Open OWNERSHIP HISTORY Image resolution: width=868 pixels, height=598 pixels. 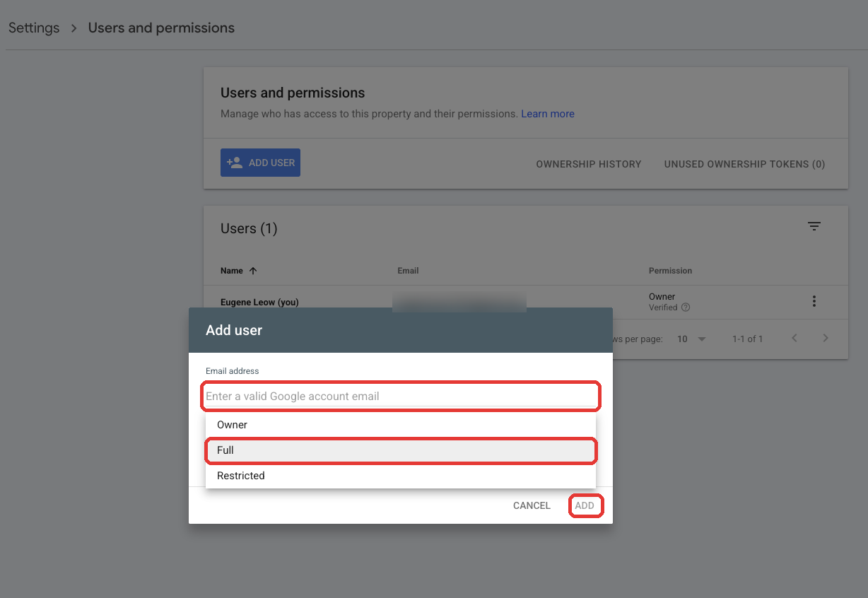click(589, 164)
